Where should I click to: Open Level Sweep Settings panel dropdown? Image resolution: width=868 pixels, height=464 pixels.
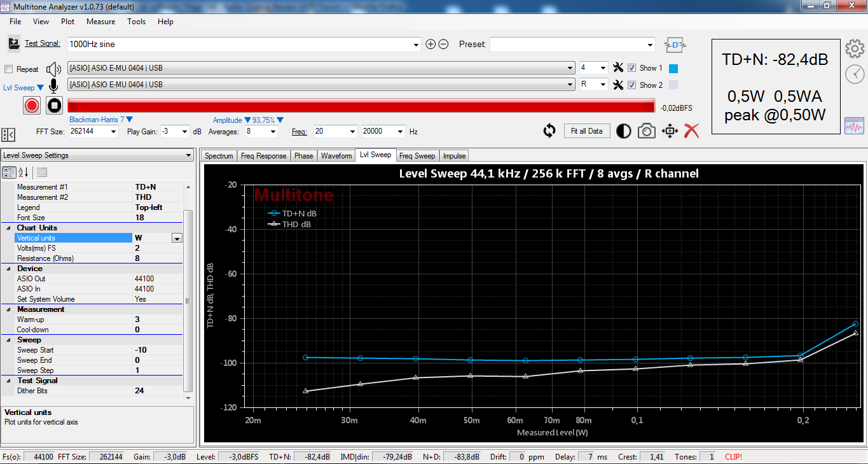coord(188,155)
